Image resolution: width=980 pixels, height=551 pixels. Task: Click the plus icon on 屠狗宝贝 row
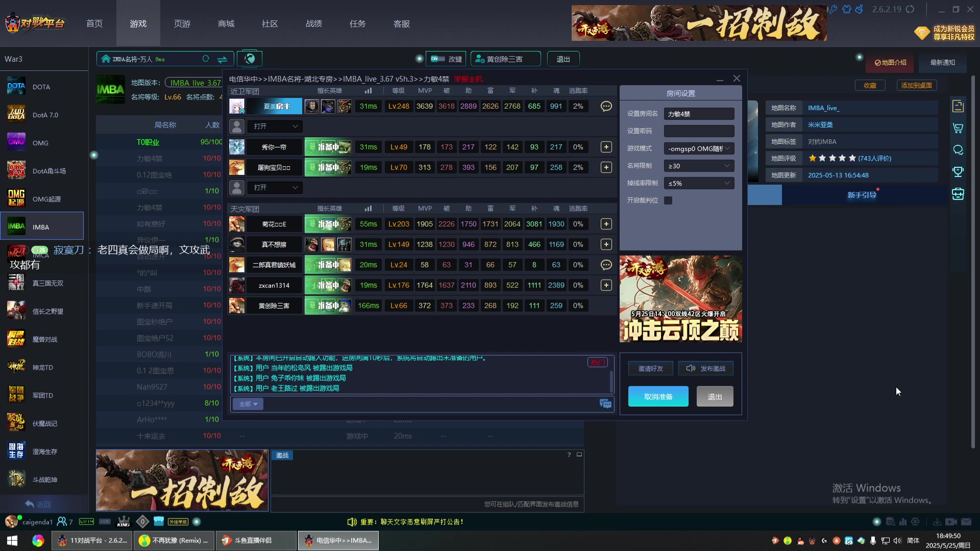(x=606, y=167)
